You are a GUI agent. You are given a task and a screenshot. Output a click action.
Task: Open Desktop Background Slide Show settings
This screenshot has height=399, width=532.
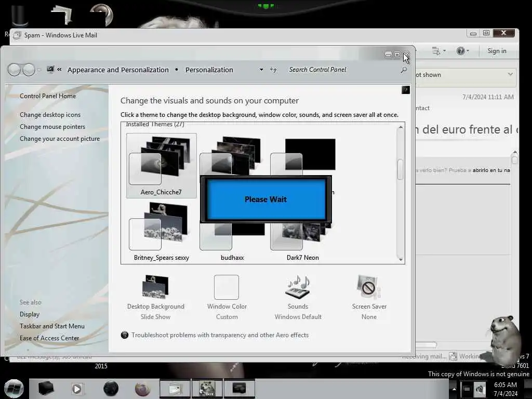156,298
